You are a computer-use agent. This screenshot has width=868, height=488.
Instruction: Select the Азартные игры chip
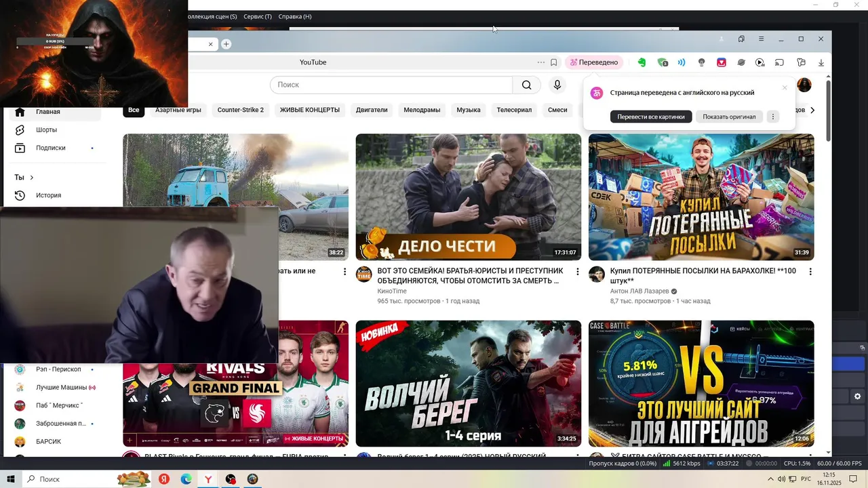(178, 110)
